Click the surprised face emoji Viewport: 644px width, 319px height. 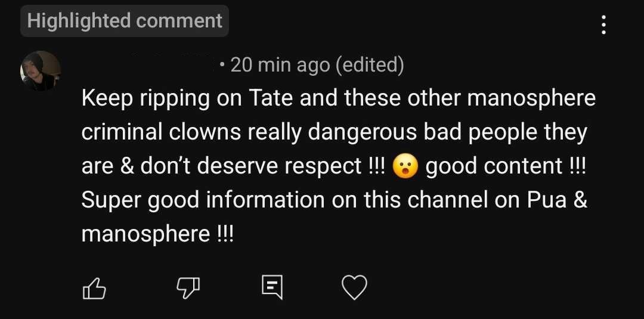(405, 166)
